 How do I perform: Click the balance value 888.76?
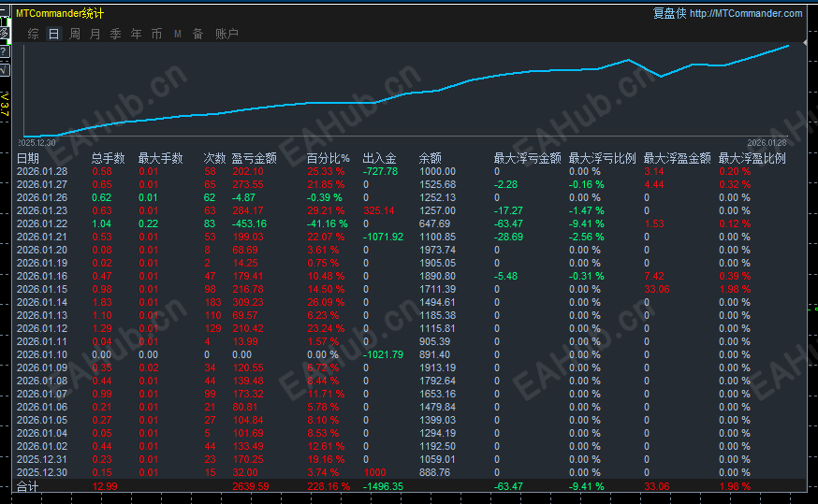point(434,472)
